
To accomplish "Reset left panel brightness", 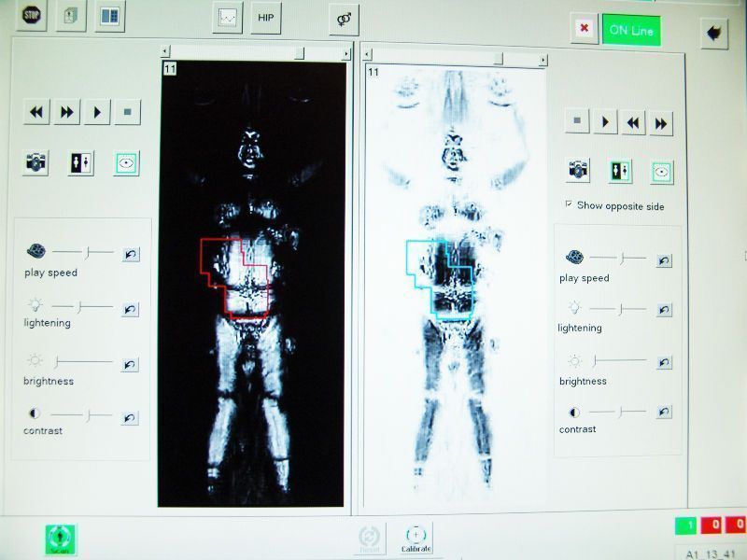I will (x=130, y=365).
